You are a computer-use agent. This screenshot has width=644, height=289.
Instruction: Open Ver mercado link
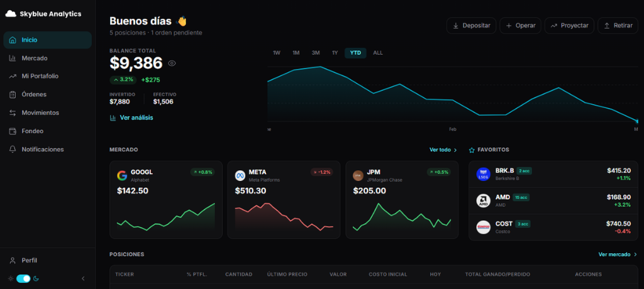pos(618,254)
